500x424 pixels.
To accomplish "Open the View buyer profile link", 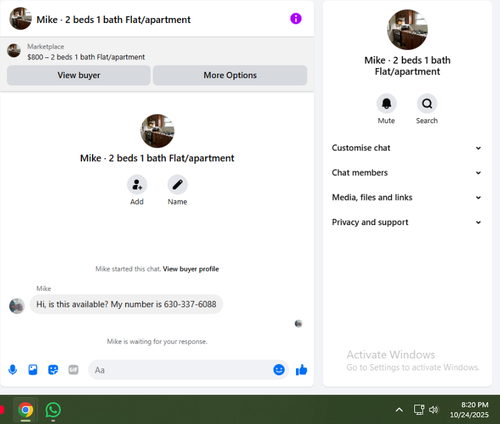I will pos(191,269).
